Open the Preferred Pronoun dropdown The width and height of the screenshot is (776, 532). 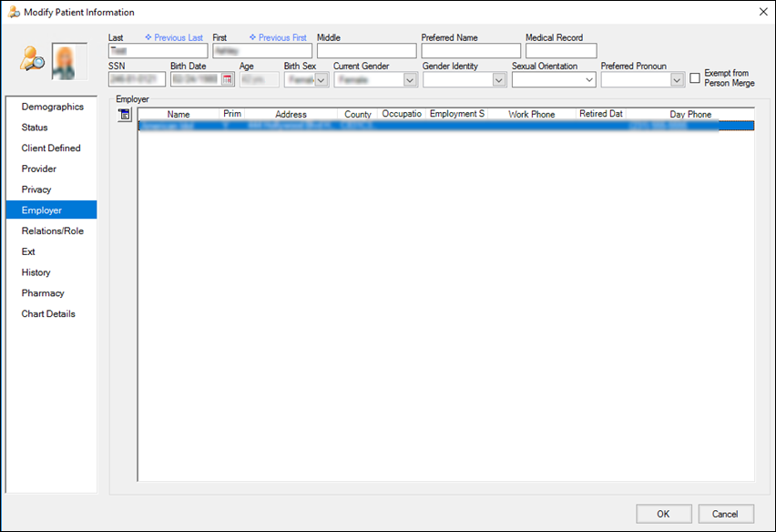point(677,79)
